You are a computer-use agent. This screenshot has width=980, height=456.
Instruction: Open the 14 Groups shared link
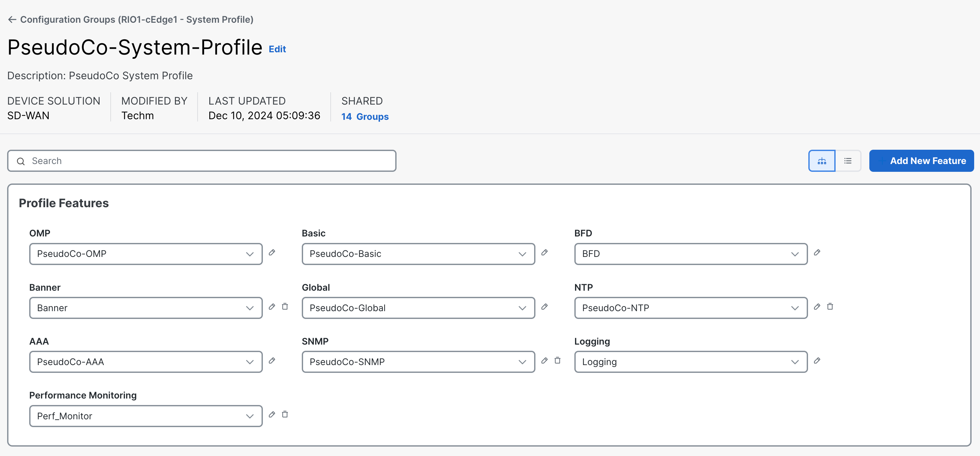[x=365, y=117]
